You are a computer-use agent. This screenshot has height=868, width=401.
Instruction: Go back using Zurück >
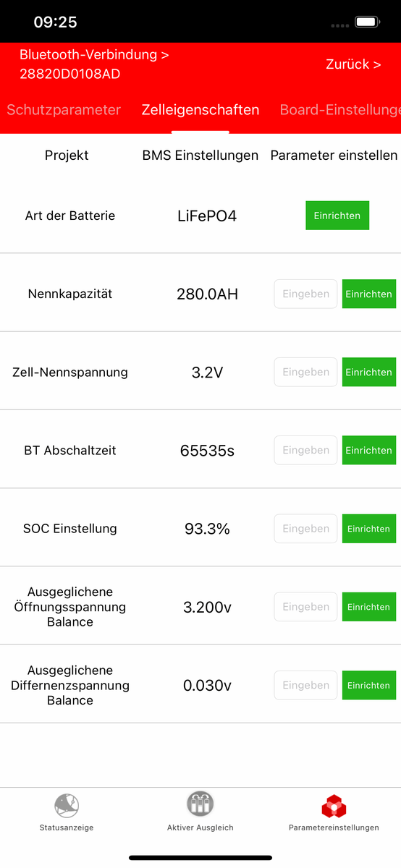(353, 64)
